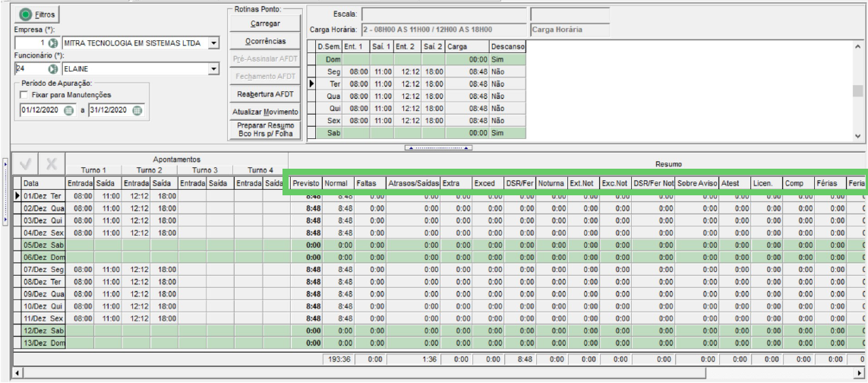868x383 pixels.
Task: Toggle Fixar para Manutenções checkbox
Action: 24,95
